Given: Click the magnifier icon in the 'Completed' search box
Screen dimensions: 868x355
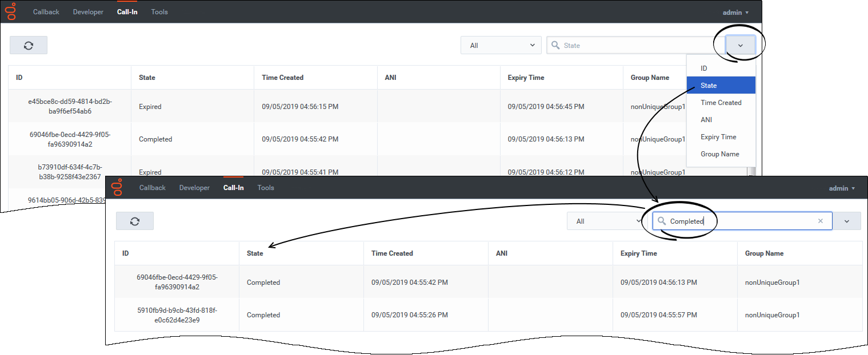Looking at the screenshot, I should point(662,221).
